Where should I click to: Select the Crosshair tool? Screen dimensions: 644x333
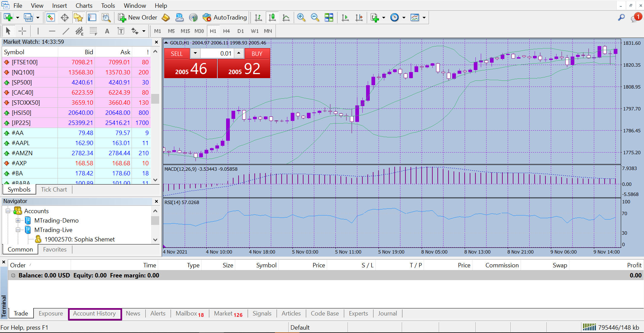[x=22, y=31]
